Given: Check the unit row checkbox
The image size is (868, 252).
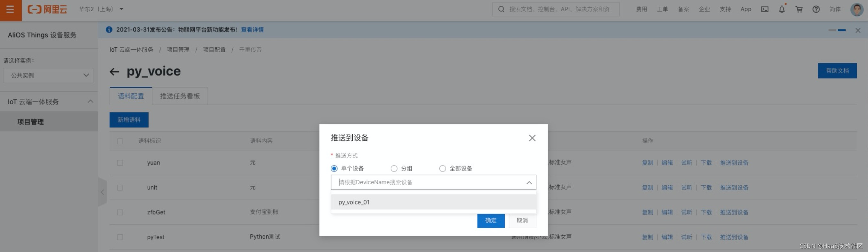Looking at the screenshot, I should click(120, 188).
